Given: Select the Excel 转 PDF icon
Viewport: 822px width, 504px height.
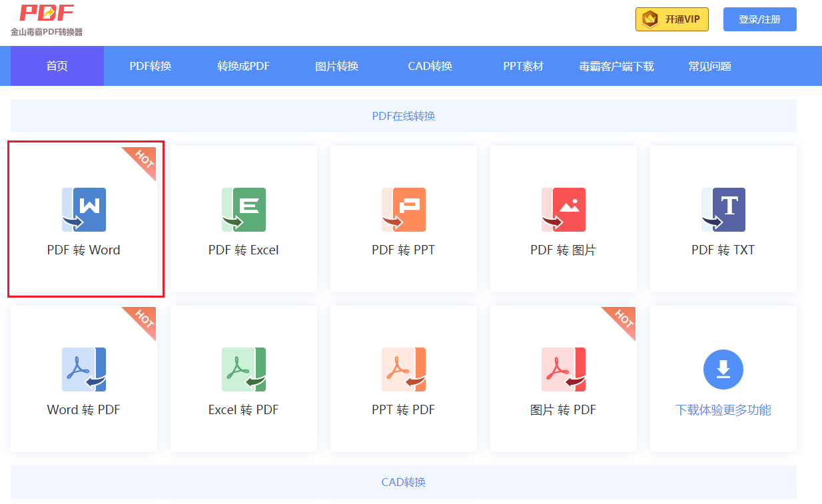Looking at the screenshot, I should point(244,370).
